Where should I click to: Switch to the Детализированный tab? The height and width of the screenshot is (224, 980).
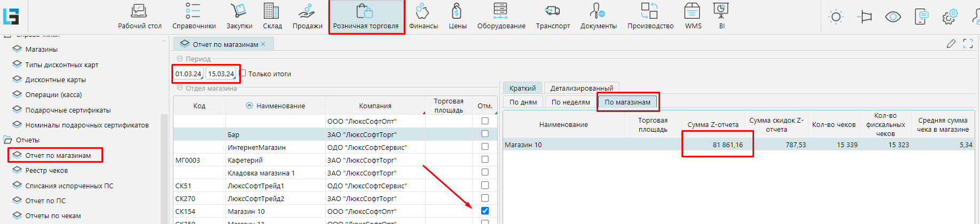582,88
